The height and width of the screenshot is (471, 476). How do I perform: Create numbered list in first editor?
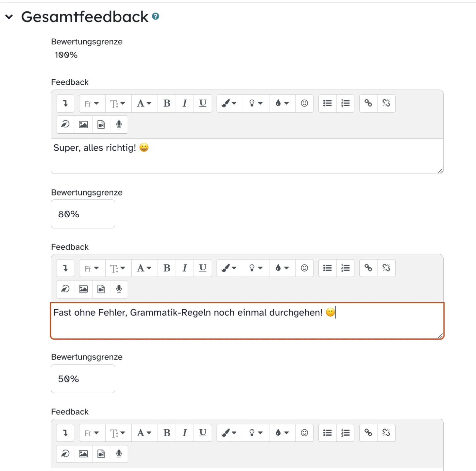345,104
